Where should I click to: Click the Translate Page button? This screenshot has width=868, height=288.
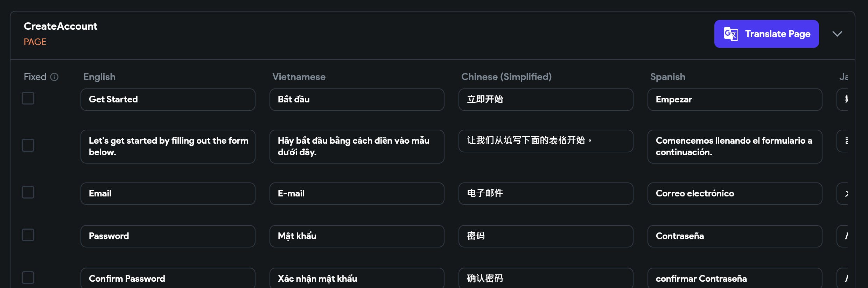tap(766, 34)
